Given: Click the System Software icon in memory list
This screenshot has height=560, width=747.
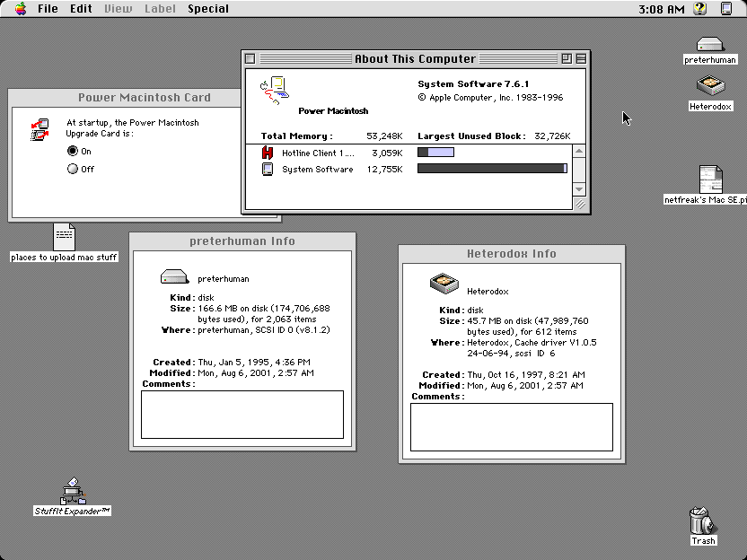Looking at the screenshot, I should coord(268,169).
